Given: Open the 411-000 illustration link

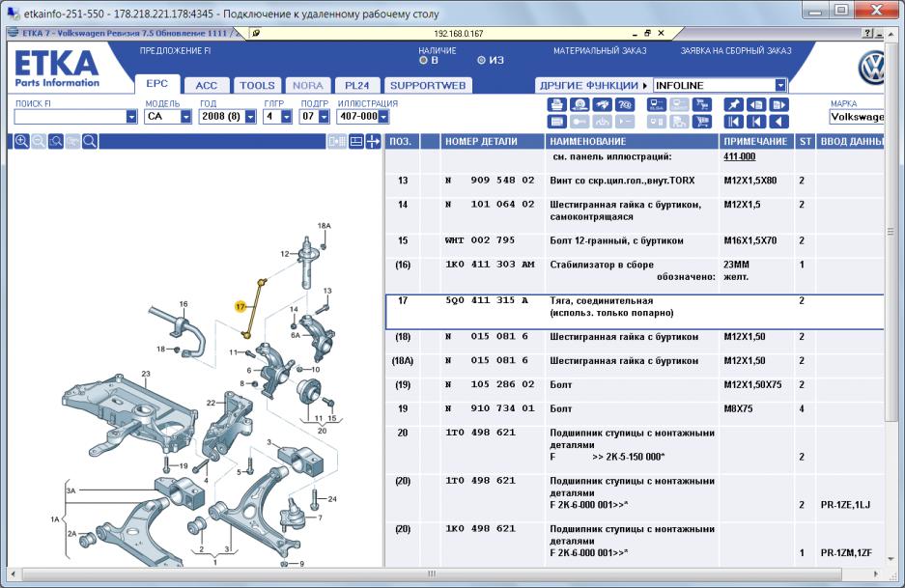Looking at the screenshot, I should (739, 156).
